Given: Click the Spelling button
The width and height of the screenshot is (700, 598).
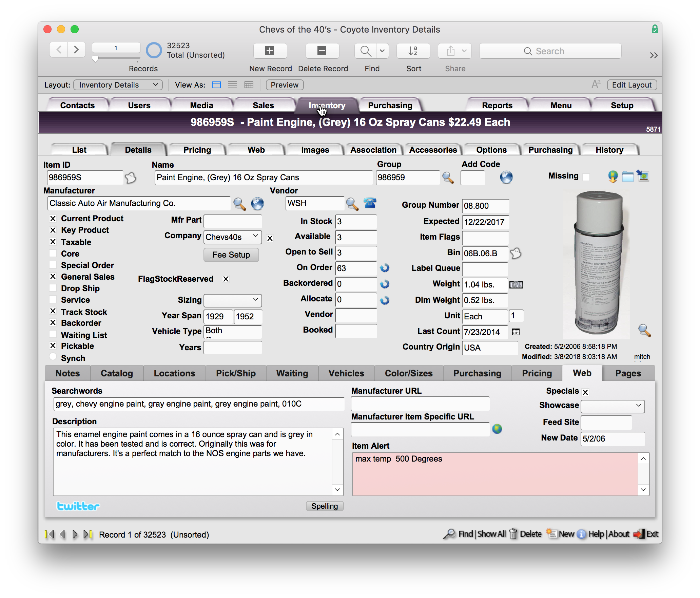Looking at the screenshot, I should click(x=325, y=506).
